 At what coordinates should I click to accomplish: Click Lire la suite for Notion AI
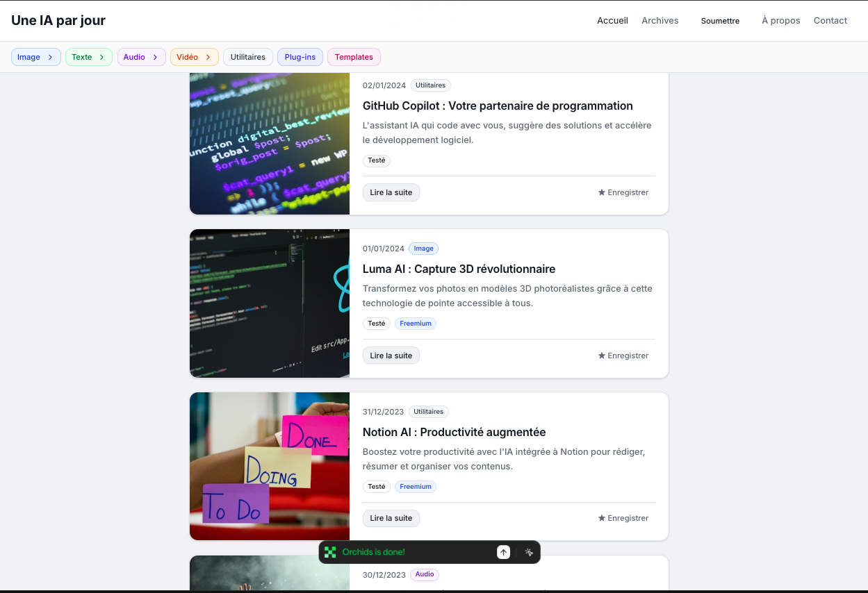[x=391, y=518]
